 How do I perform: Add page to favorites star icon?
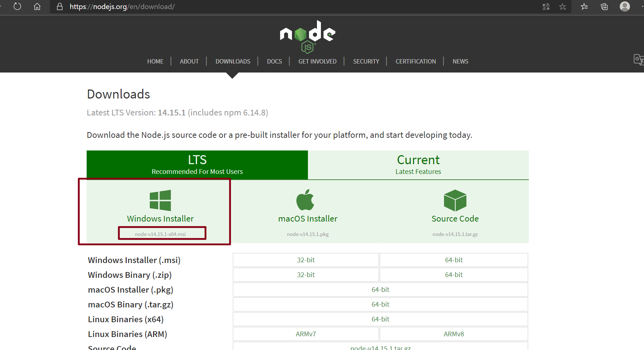point(562,6)
